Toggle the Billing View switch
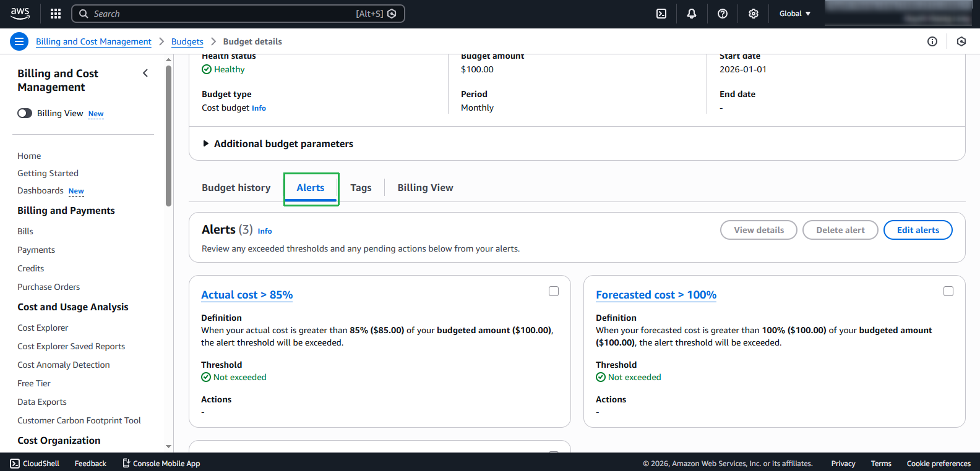Viewport: 980px width, 471px height. click(25, 113)
